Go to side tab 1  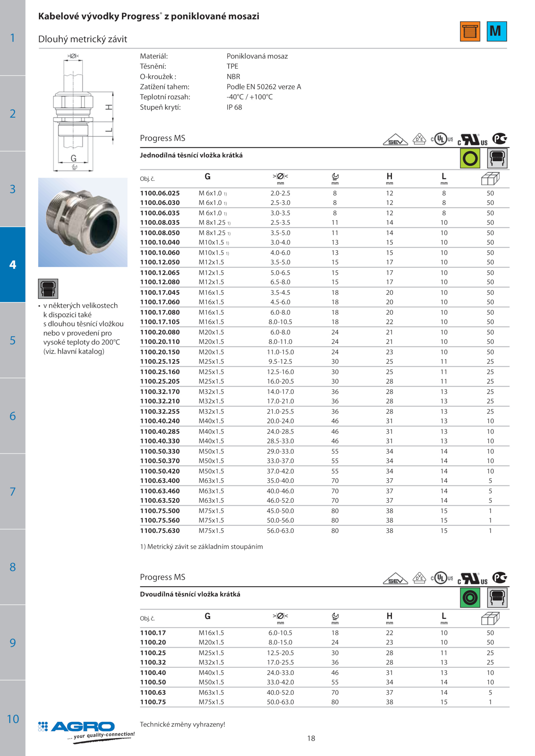point(13,38)
